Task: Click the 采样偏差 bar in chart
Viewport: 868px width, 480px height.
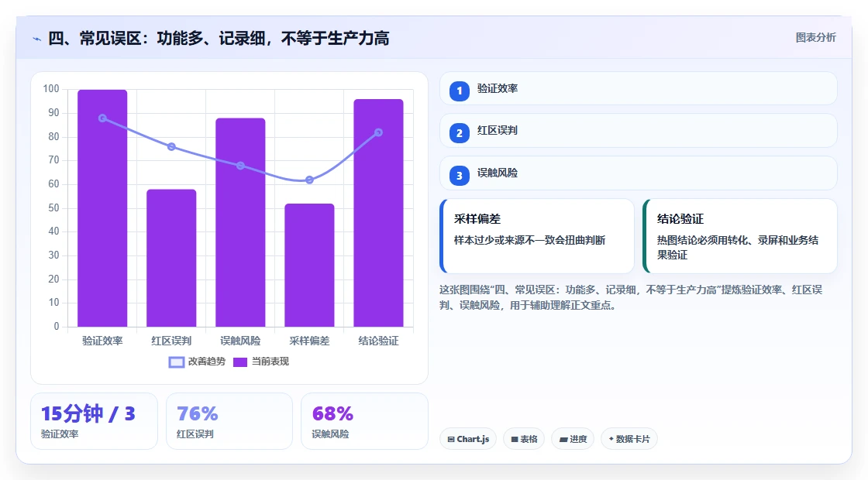Action: pyautogui.click(x=309, y=265)
